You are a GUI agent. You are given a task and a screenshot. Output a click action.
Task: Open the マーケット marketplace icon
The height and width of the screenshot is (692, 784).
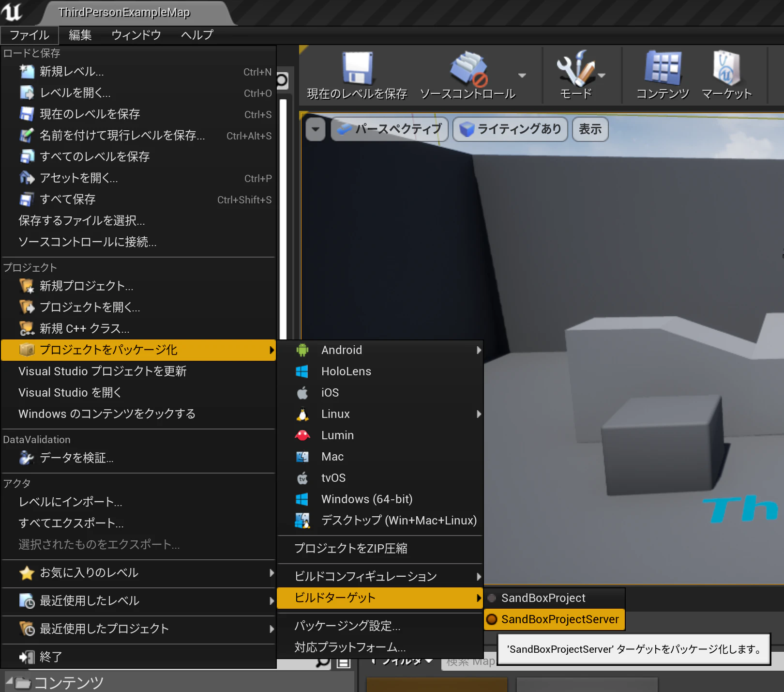726,68
